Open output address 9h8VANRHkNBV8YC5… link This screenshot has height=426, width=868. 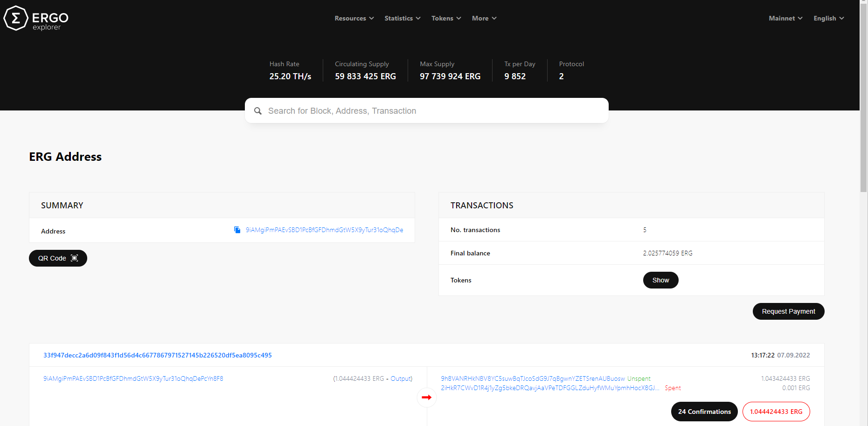[533, 378]
